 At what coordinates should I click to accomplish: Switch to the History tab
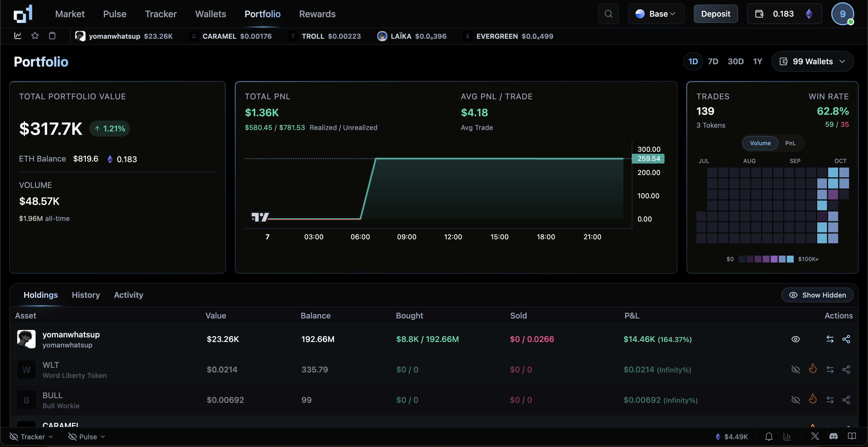86,295
